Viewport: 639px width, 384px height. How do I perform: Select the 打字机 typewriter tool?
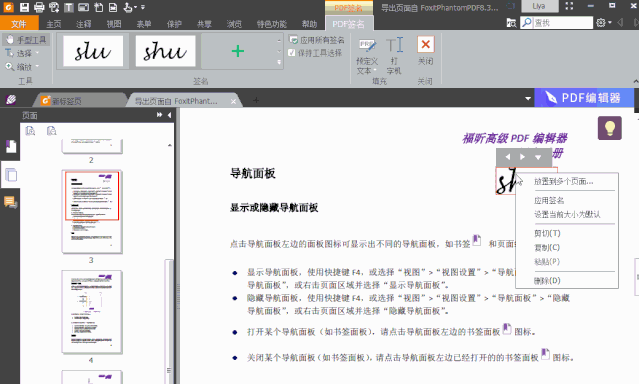394,56
